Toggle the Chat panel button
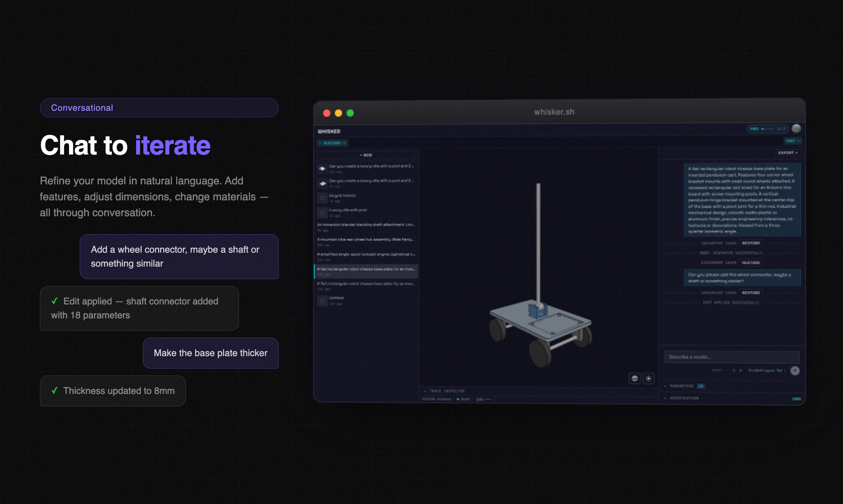This screenshot has width=843, height=504. click(x=792, y=141)
